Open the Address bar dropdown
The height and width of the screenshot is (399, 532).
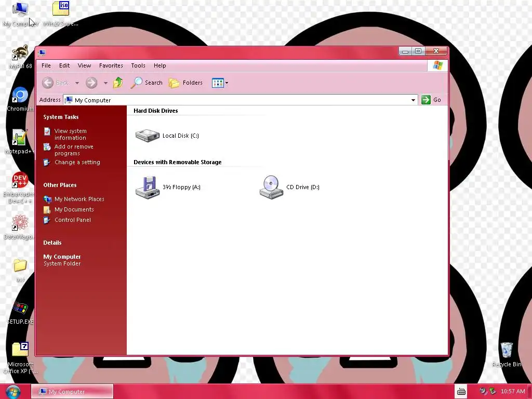pyautogui.click(x=413, y=100)
